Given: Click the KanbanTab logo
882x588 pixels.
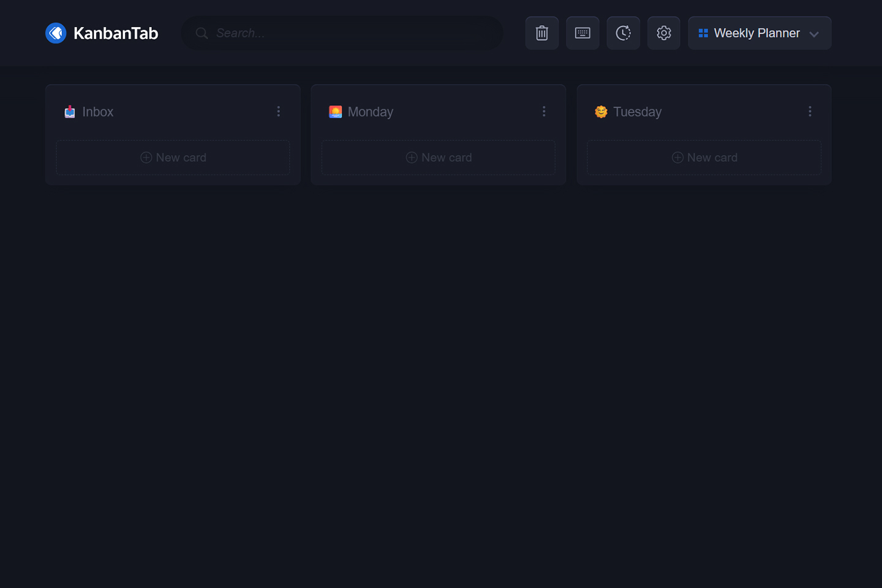Looking at the screenshot, I should (101, 32).
